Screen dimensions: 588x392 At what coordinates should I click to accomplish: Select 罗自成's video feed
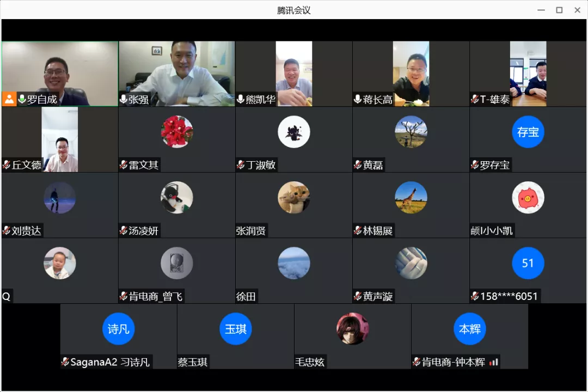coord(60,73)
